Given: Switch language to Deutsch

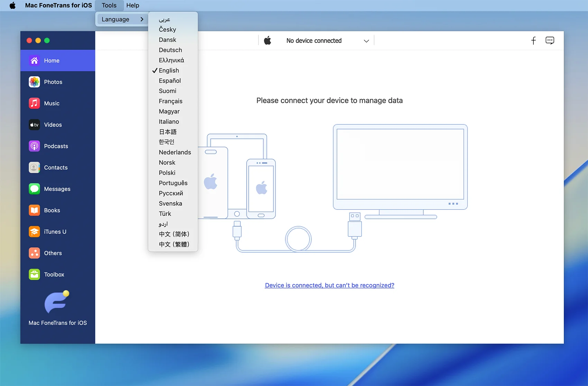Looking at the screenshot, I should pos(170,50).
